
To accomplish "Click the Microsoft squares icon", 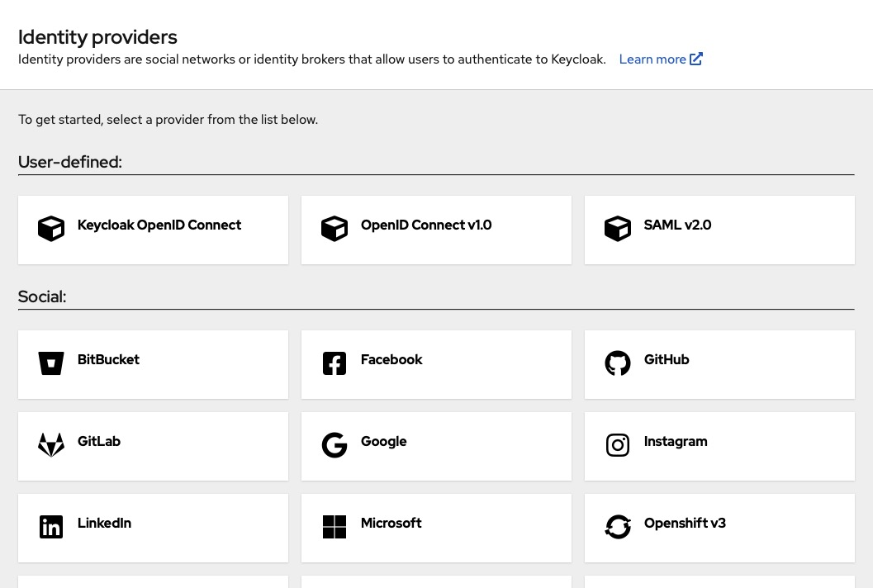I will pyautogui.click(x=334, y=526).
